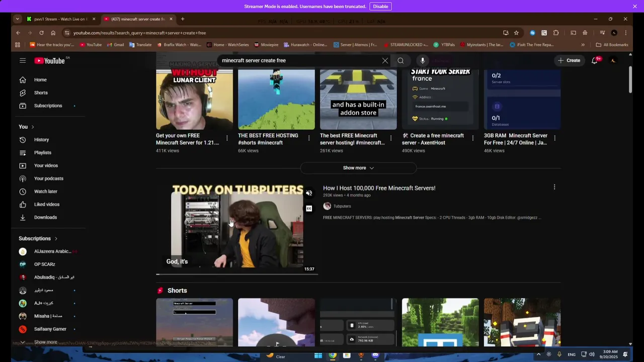Go to the browser home page
The image size is (644, 362).
click(53, 33)
